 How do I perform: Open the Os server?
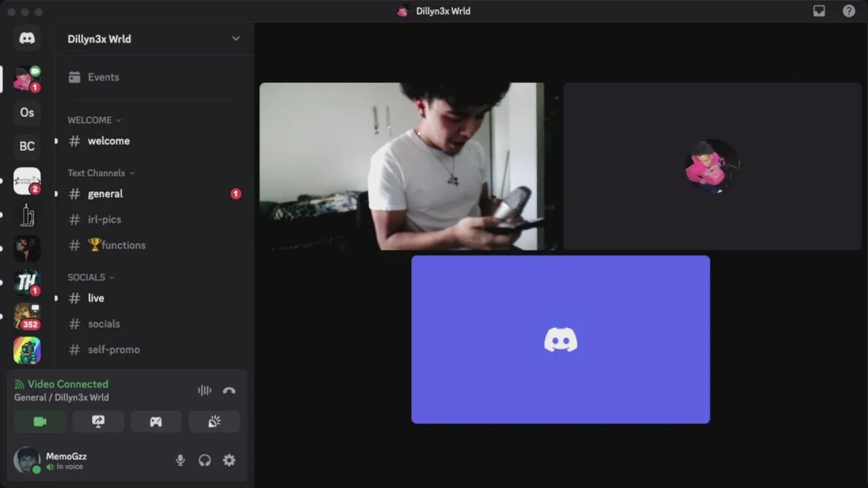[27, 113]
